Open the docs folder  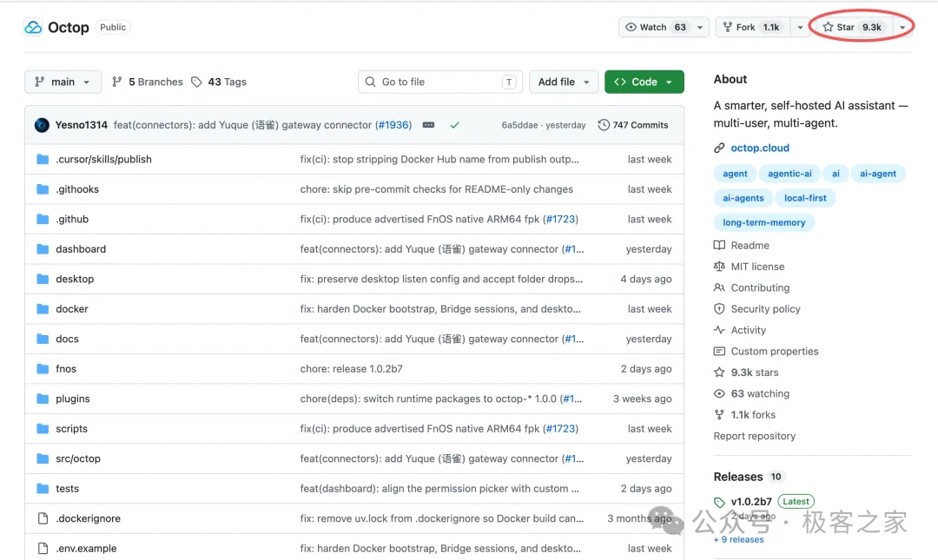pyautogui.click(x=67, y=339)
